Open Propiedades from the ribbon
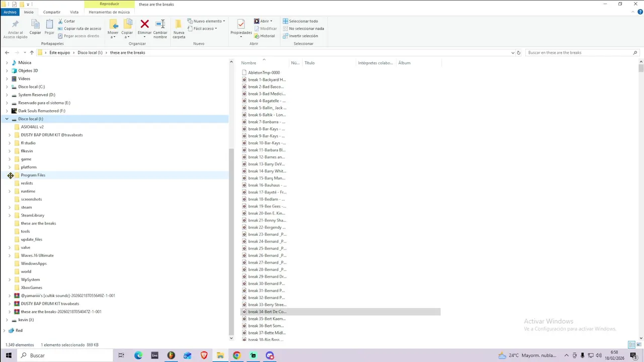This screenshot has height=362, width=644. pyautogui.click(x=241, y=28)
